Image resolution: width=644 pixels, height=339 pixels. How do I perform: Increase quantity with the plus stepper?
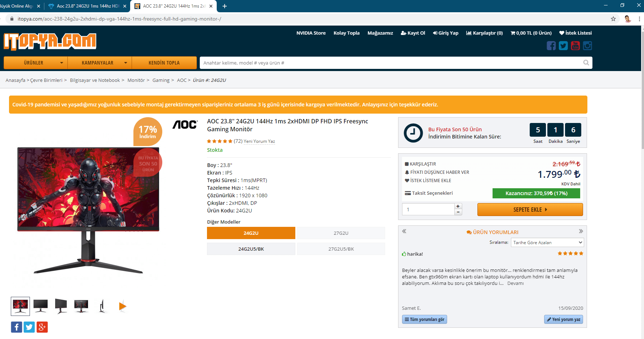pyautogui.click(x=458, y=206)
